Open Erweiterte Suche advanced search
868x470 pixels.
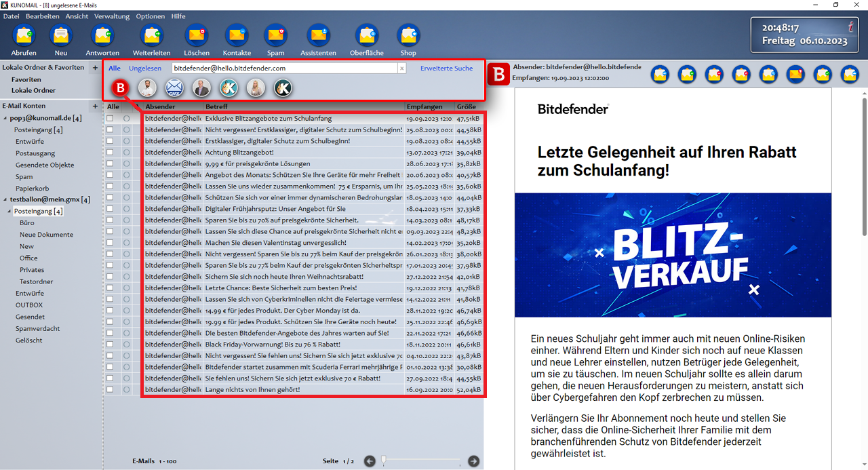447,68
